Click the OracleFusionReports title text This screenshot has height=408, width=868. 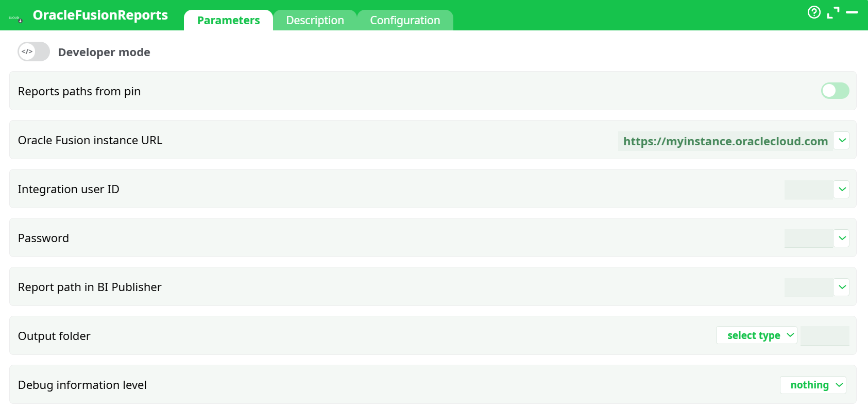[100, 15]
